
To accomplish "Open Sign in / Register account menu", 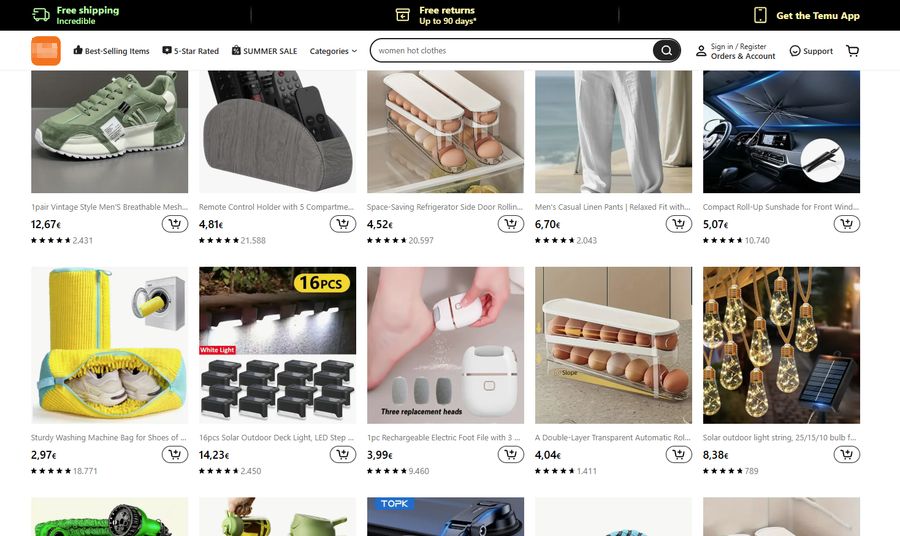I will tap(735, 51).
